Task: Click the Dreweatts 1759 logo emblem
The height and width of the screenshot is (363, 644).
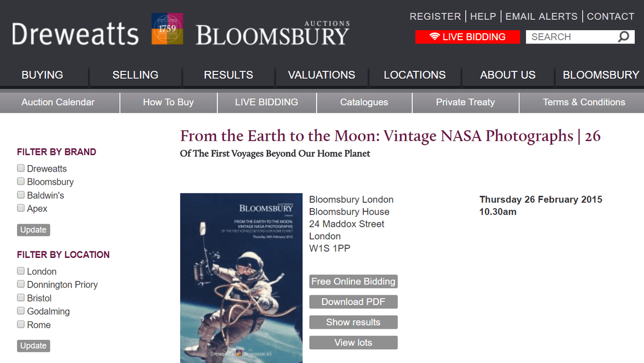Action: [167, 28]
